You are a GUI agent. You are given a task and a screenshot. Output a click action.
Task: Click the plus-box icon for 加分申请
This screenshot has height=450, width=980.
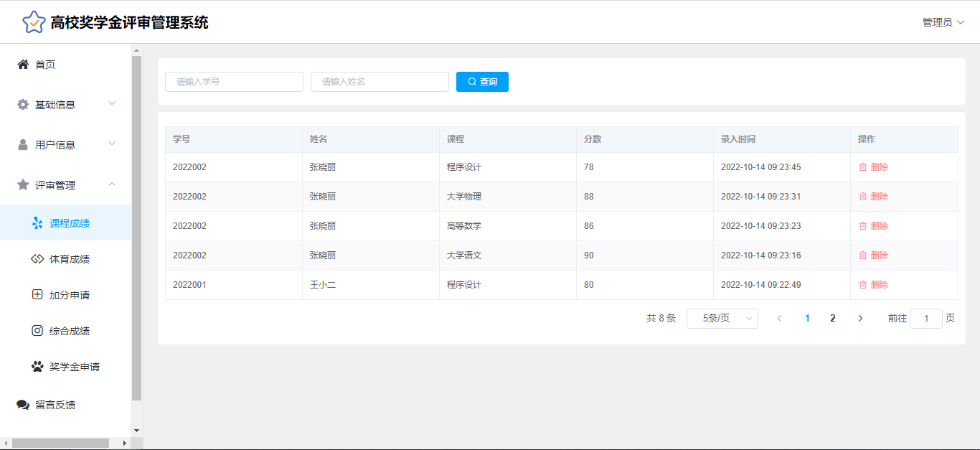37,295
